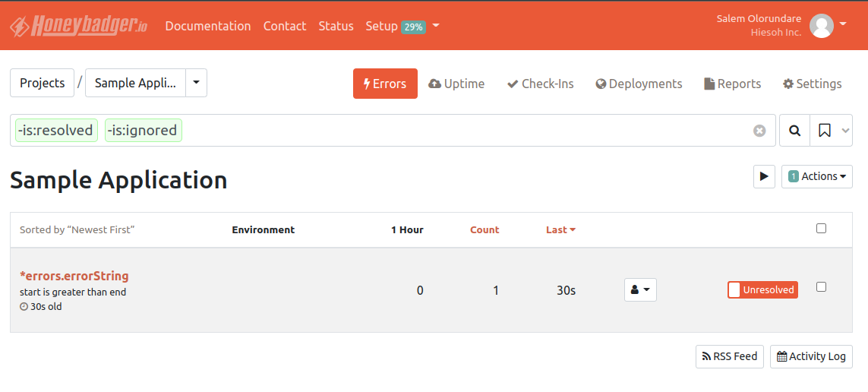Go to the Deployments tab
This screenshot has height=392, width=868.
coord(639,84)
